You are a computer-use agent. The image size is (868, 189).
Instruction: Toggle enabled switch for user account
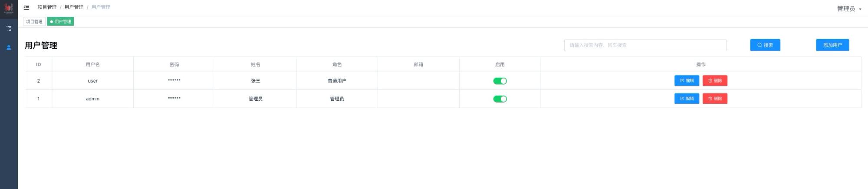[x=500, y=81]
